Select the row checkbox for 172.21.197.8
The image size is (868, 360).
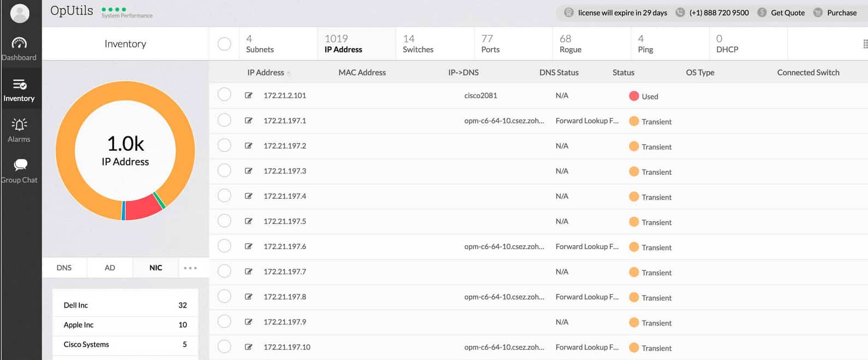point(224,295)
